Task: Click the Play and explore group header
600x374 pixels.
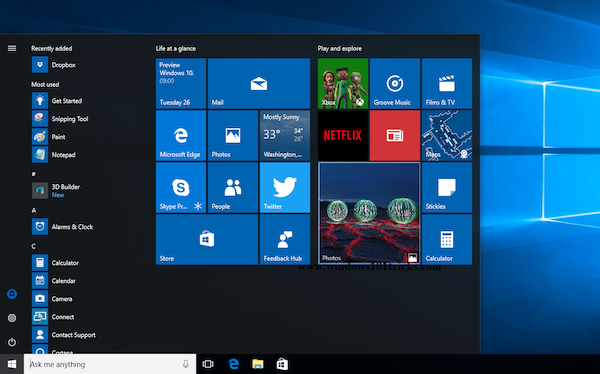Action: (x=339, y=49)
